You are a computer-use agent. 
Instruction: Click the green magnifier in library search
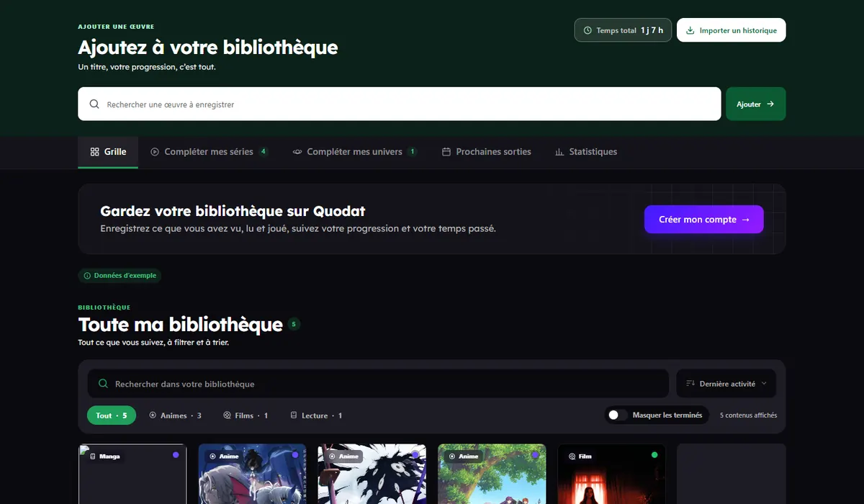(103, 384)
